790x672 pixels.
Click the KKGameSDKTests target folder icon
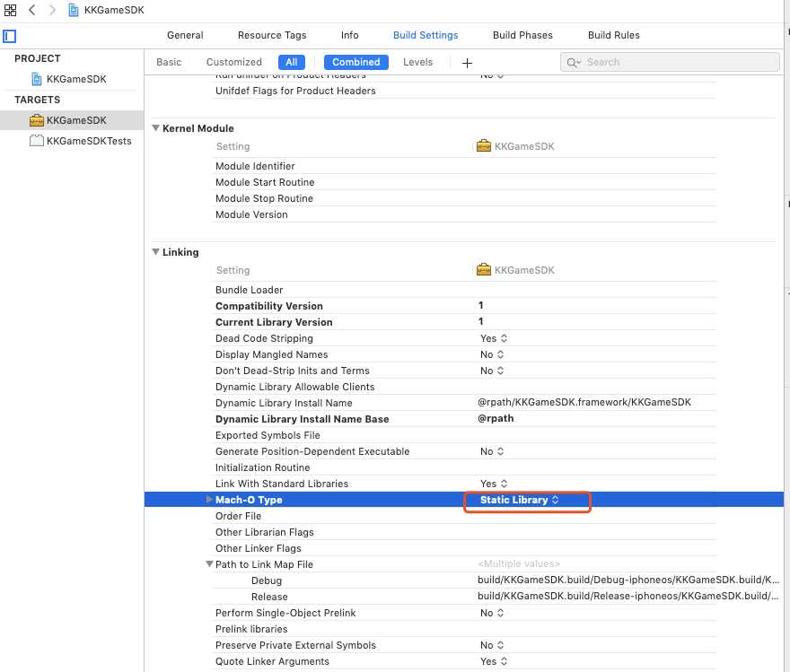(36, 141)
